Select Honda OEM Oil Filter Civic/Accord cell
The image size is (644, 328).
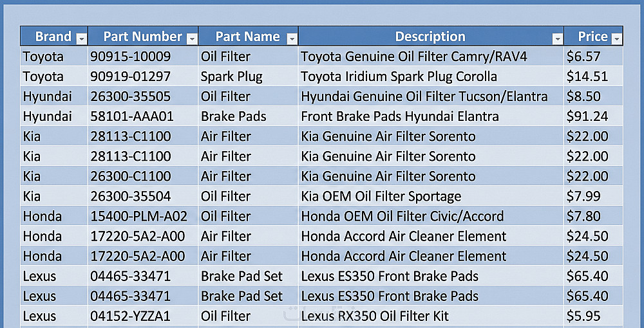pos(402,216)
